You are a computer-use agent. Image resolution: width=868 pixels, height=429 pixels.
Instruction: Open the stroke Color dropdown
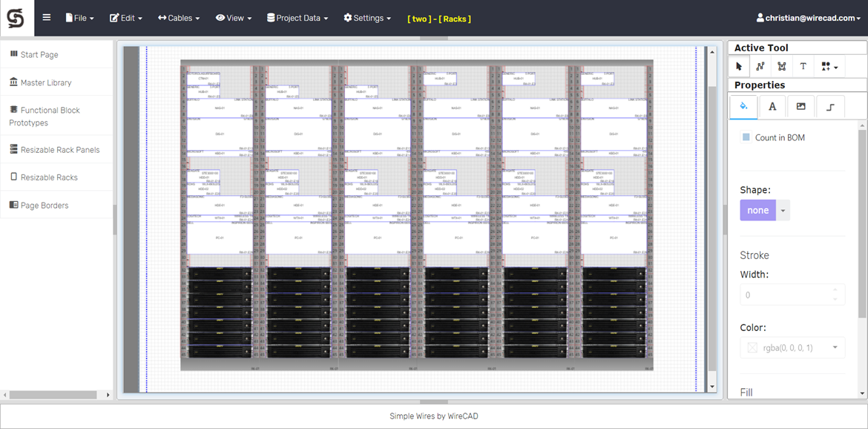coord(835,347)
